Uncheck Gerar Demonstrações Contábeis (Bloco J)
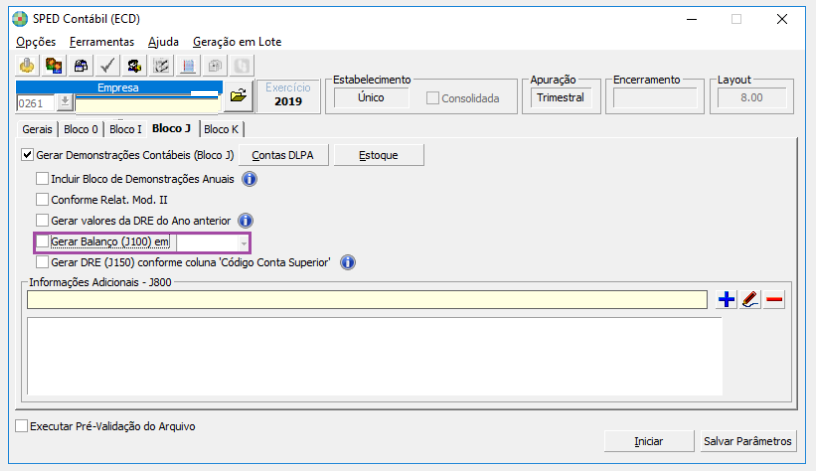The width and height of the screenshot is (816, 471). click(x=28, y=155)
